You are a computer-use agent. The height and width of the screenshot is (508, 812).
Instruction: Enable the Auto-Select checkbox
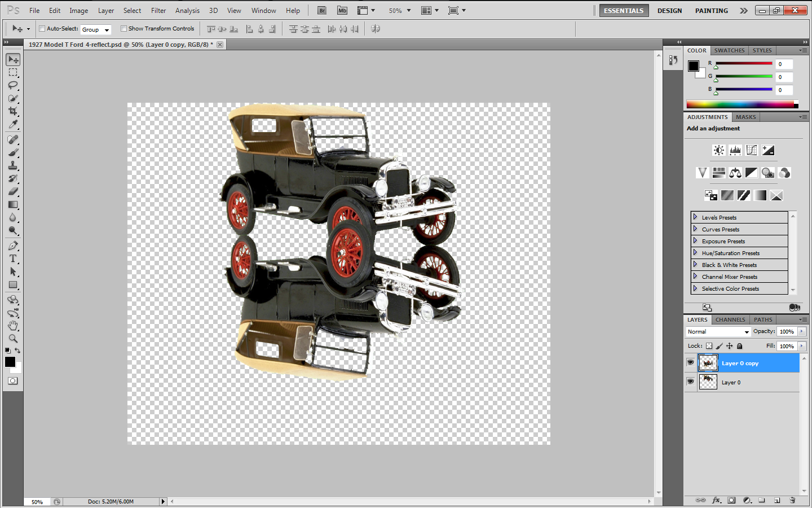(x=42, y=29)
